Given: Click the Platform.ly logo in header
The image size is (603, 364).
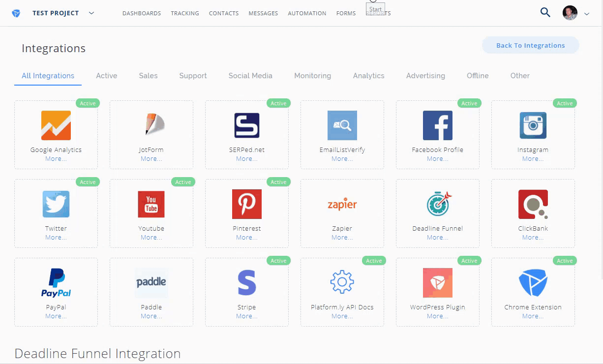Looking at the screenshot, I should pyautogui.click(x=16, y=13).
